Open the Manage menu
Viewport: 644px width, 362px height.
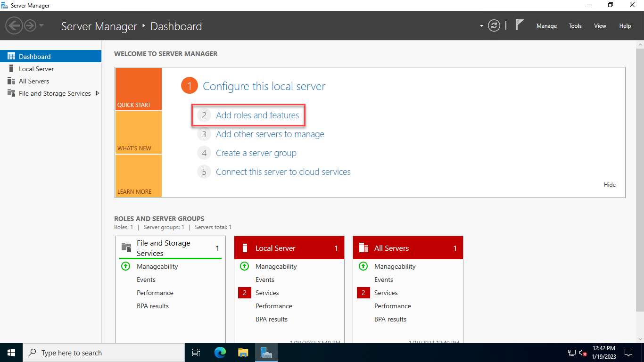click(x=546, y=26)
